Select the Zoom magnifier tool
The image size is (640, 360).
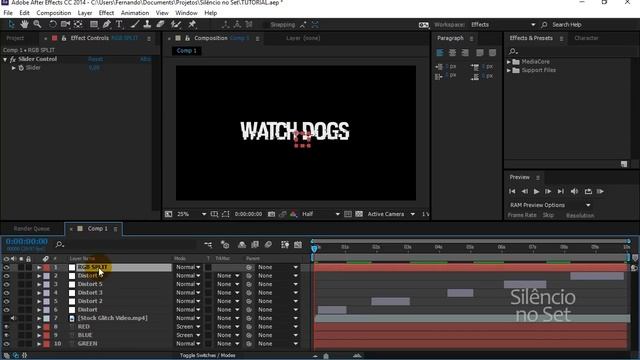click(x=37, y=24)
